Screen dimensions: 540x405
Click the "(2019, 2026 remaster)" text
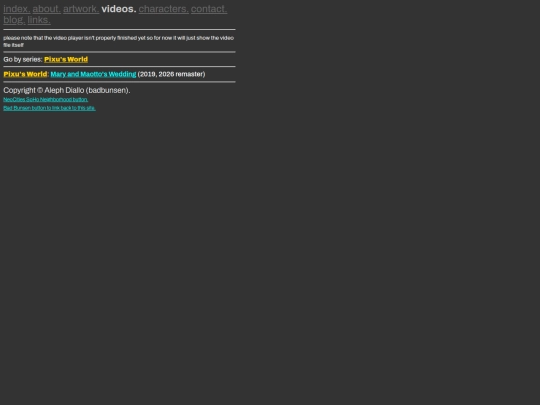coord(171,74)
